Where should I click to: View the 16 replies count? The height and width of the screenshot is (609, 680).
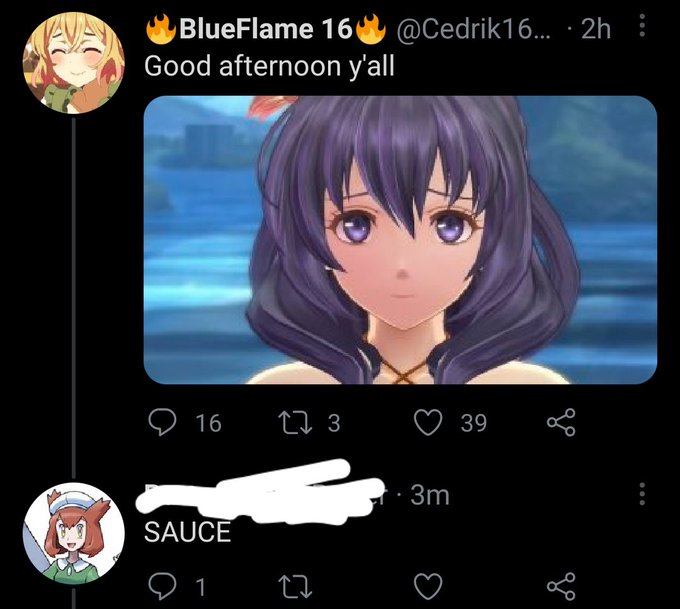point(209,423)
